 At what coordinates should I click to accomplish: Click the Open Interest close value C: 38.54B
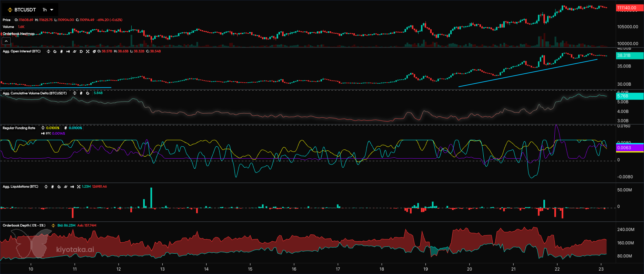click(x=153, y=51)
